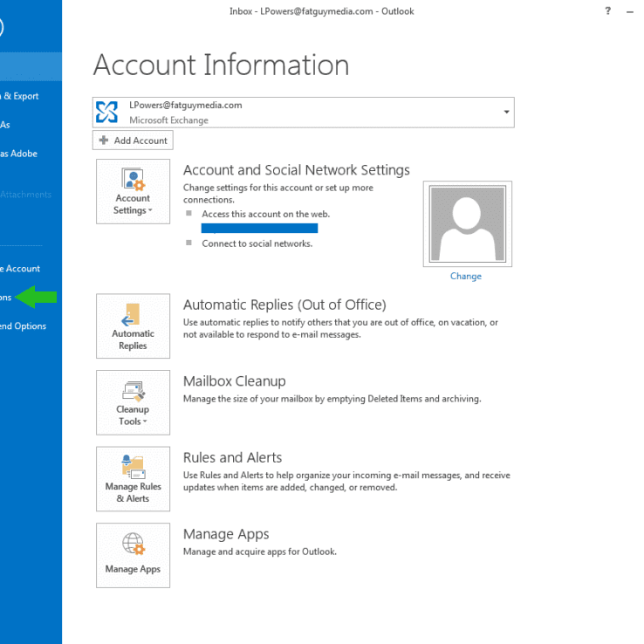The image size is (644, 644).
Task: Select Save as Adobe PDF menu item
Action: (18, 154)
